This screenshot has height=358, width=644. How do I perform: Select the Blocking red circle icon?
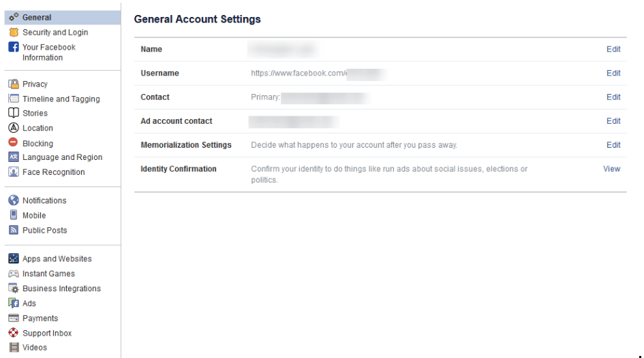(14, 143)
